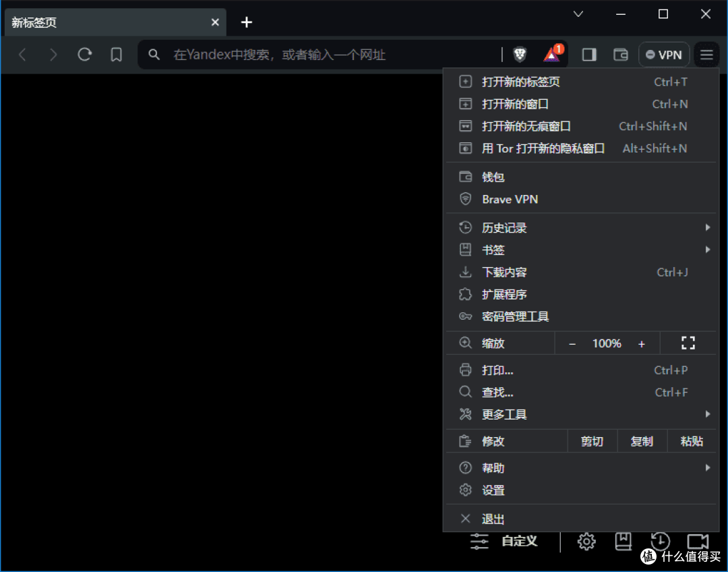
Task: Toggle the sidebar panel icon
Action: (588, 55)
